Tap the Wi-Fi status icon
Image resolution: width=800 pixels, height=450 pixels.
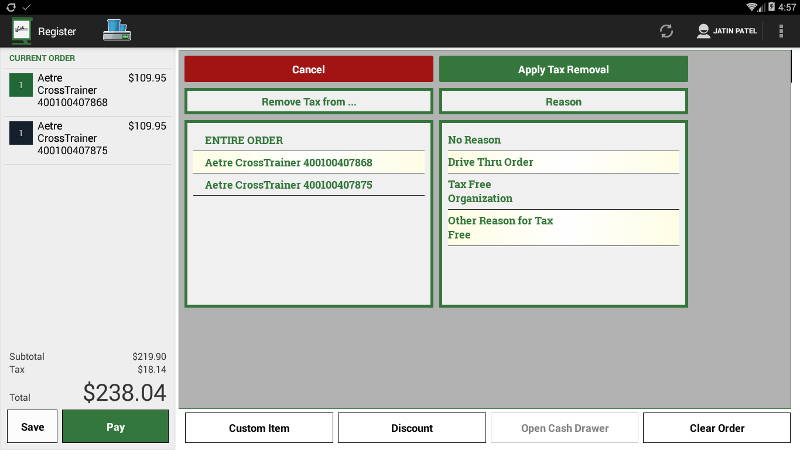coord(752,7)
